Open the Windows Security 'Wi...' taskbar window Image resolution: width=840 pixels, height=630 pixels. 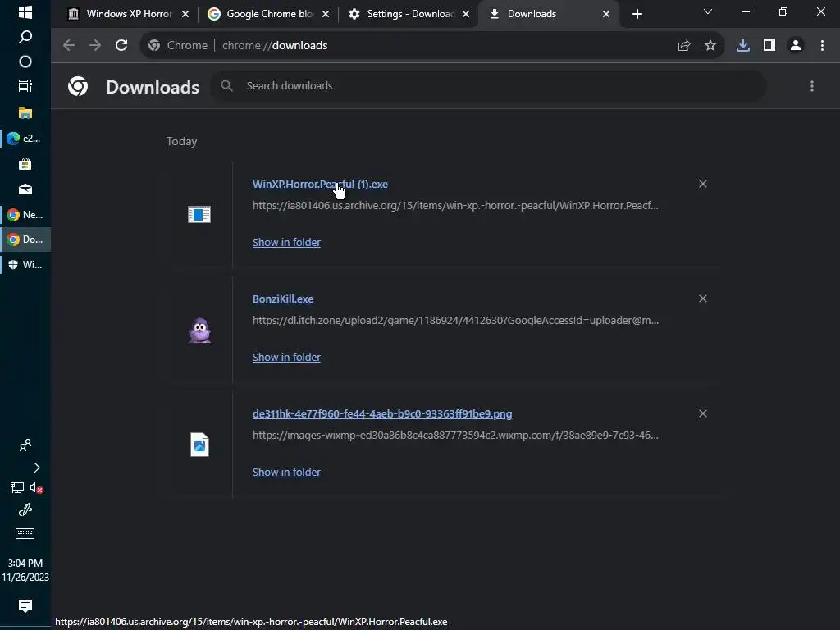pyautogui.click(x=25, y=265)
